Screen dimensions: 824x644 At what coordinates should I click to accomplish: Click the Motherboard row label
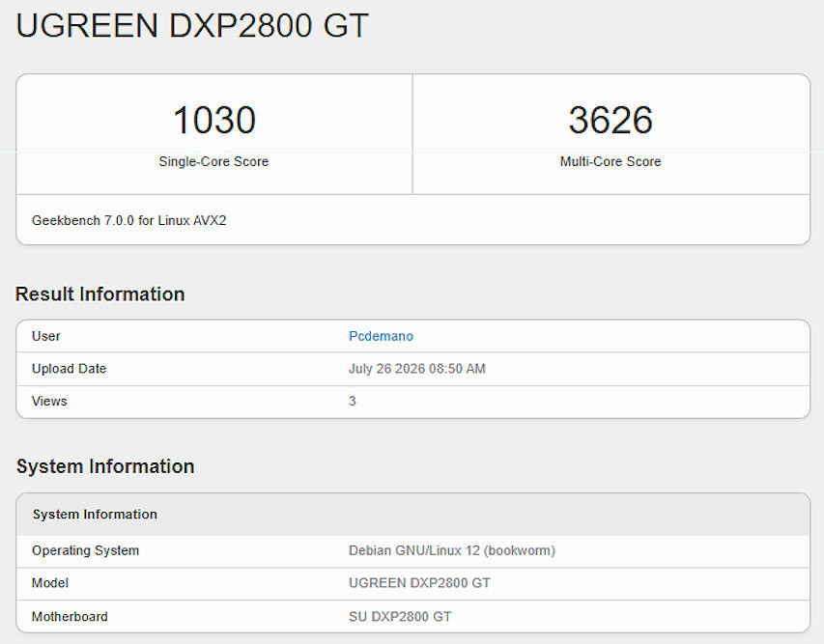(70, 617)
